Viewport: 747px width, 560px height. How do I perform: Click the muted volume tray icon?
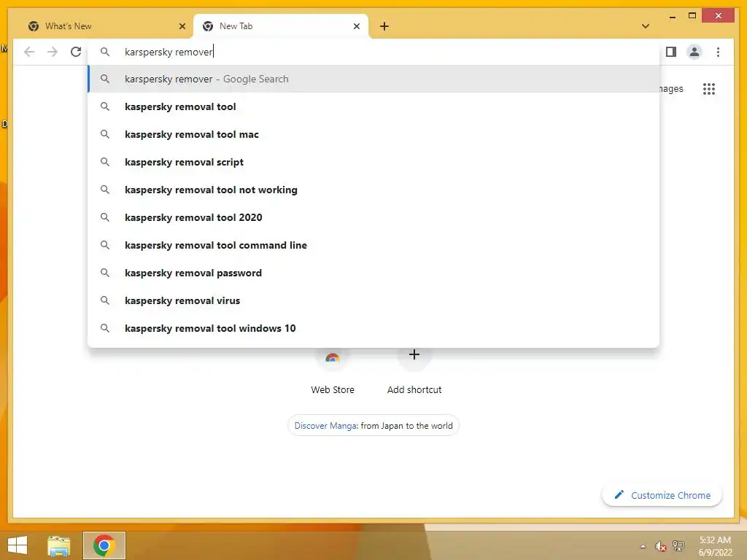(660, 546)
